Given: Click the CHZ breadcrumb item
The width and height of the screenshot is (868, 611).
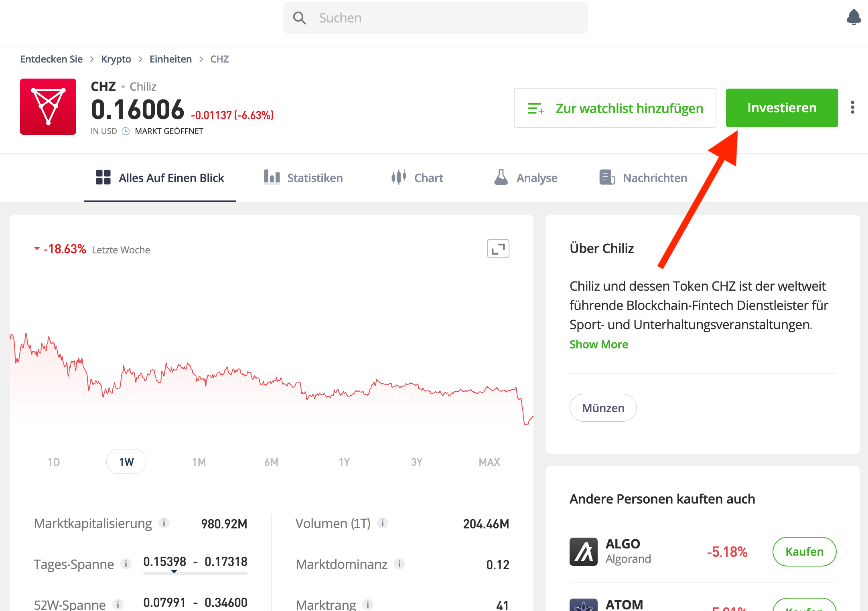Looking at the screenshot, I should pyautogui.click(x=219, y=59).
